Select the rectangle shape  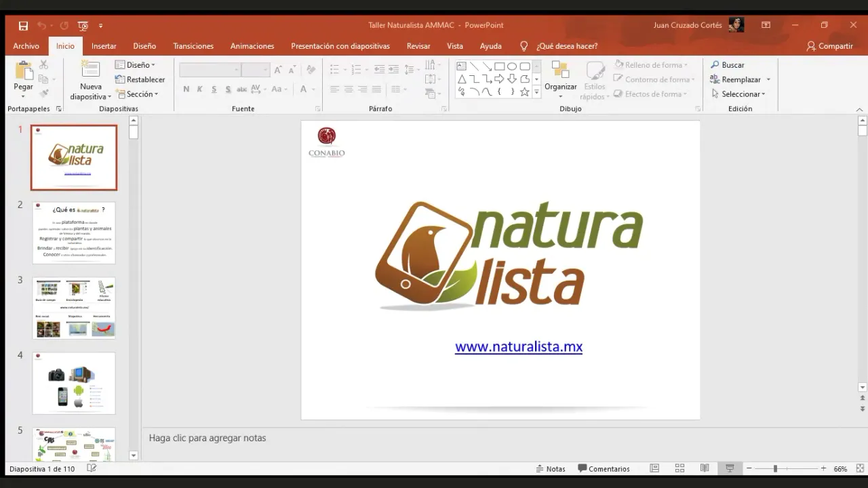click(499, 66)
